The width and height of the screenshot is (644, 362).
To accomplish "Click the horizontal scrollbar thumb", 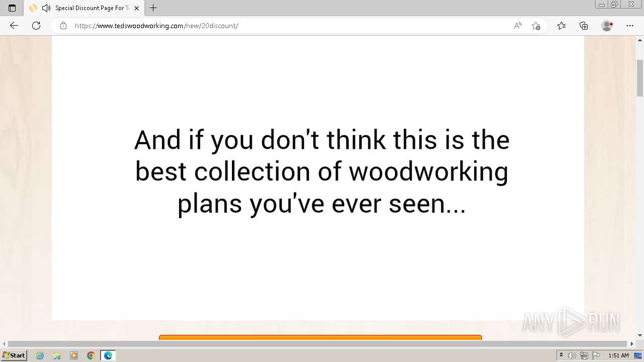I will (x=316, y=344).
